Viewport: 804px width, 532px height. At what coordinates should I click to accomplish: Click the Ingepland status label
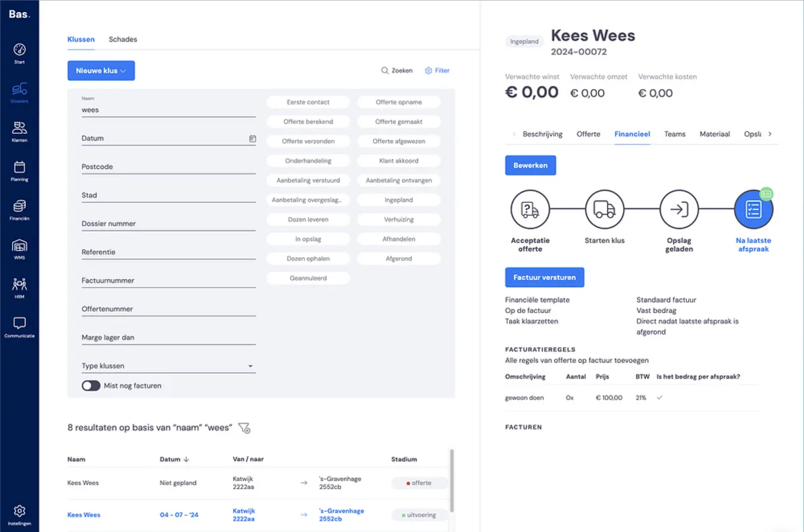point(525,41)
